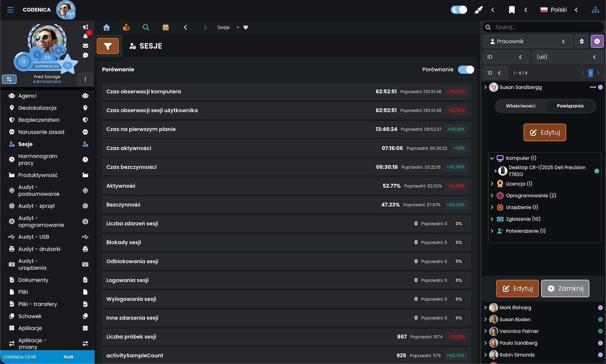The height and width of the screenshot is (364, 606).
Task: Click the sort arrows button under profile
Action: click(x=9, y=79)
